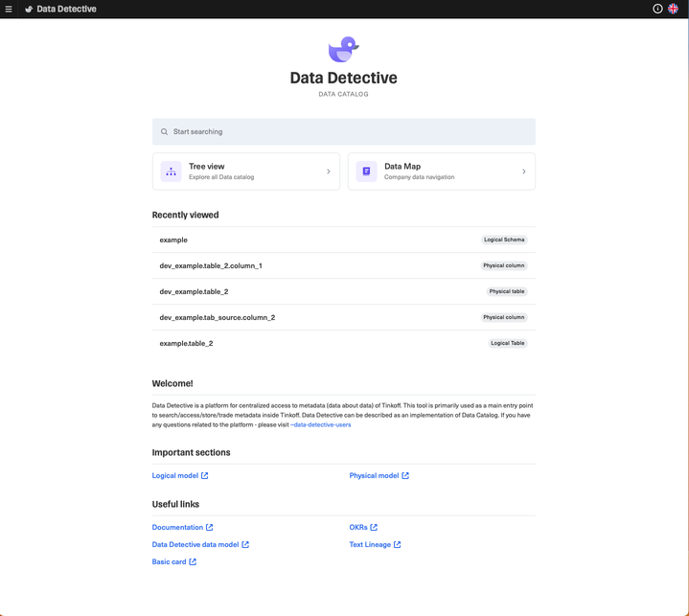This screenshot has width=689, height=616.
Task: Open Data Map card title
Action: tap(402, 167)
